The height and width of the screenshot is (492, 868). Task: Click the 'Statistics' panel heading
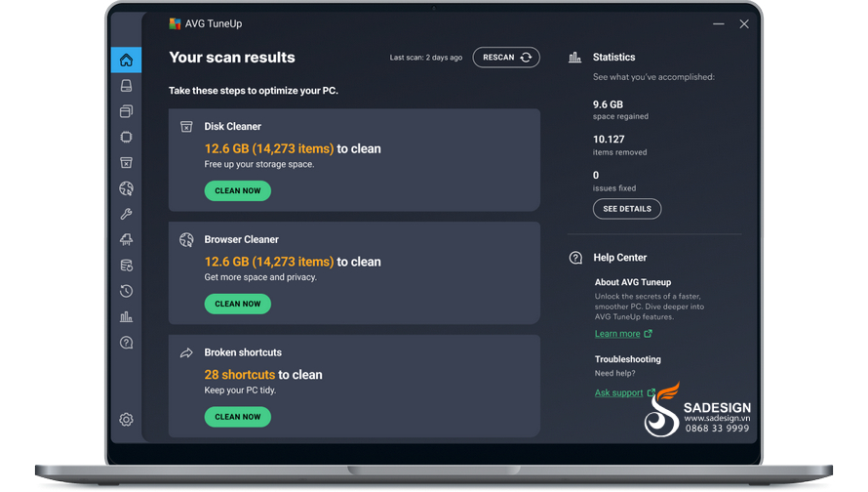613,57
